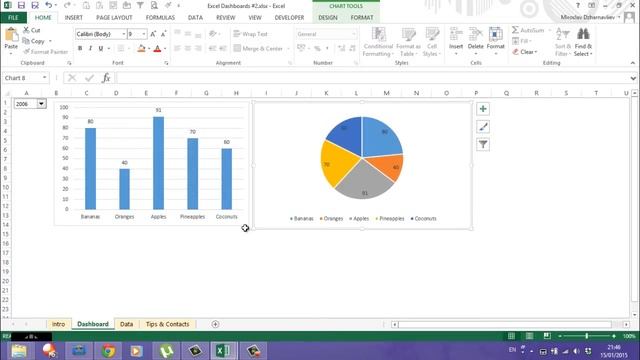This screenshot has height=360, width=640.
Task: Click the Delete cells icon
Action: 476,34
